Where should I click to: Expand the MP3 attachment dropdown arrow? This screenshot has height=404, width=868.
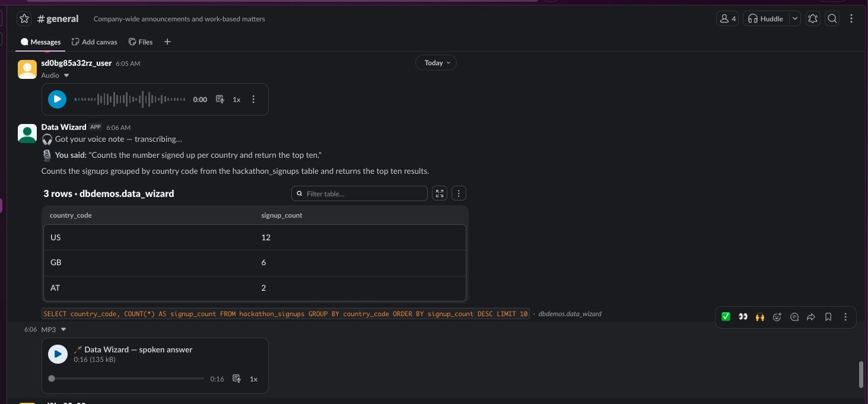[x=63, y=329]
